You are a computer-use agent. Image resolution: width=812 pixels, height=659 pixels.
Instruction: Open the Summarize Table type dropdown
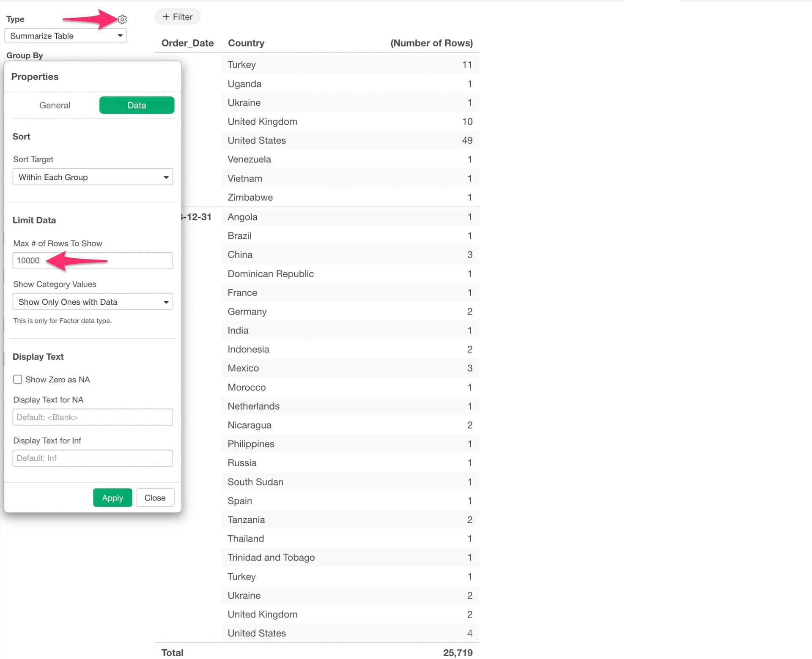[66, 36]
